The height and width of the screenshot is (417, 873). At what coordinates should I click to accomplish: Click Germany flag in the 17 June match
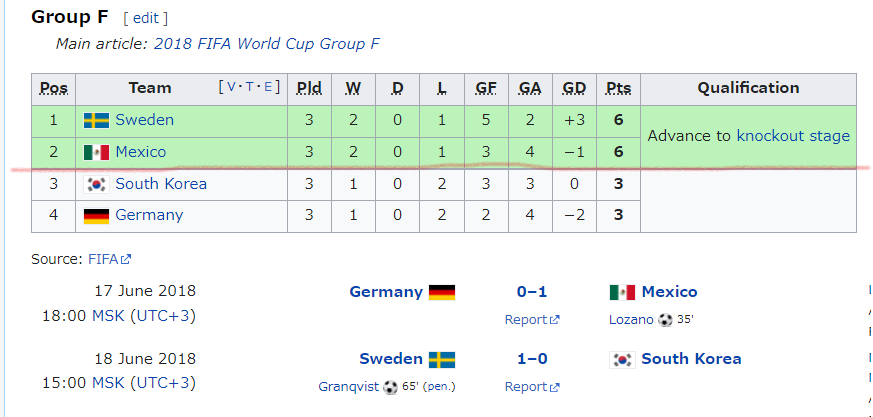tap(442, 292)
